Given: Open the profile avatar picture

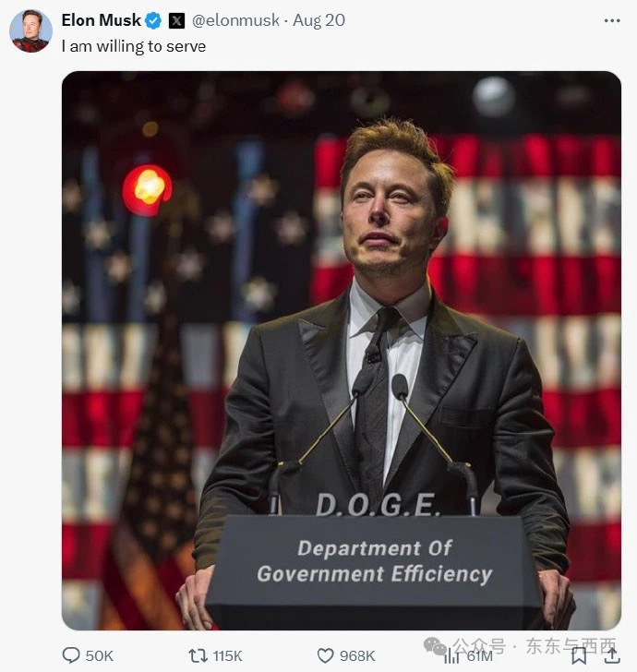Looking at the screenshot, I should (30, 30).
